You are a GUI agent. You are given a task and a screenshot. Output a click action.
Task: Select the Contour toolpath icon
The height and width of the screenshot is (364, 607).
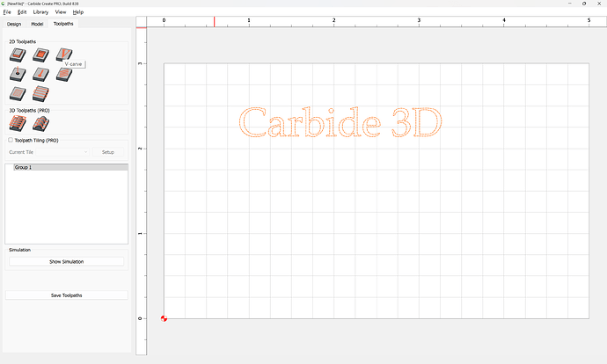coord(17,55)
